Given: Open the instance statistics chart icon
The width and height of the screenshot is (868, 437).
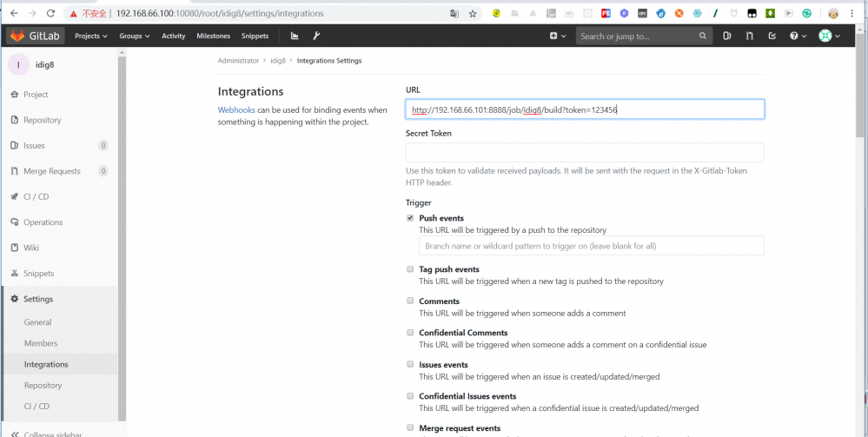Looking at the screenshot, I should pyautogui.click(x=295, y=36).
